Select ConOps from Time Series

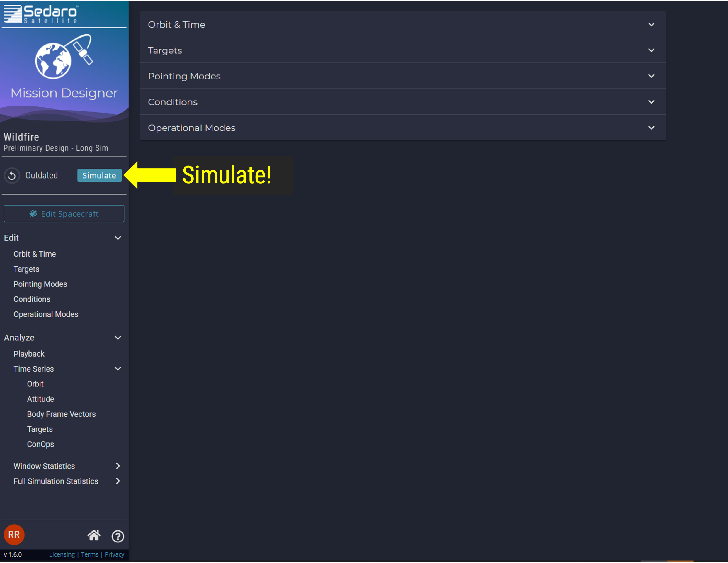point(40,444)
